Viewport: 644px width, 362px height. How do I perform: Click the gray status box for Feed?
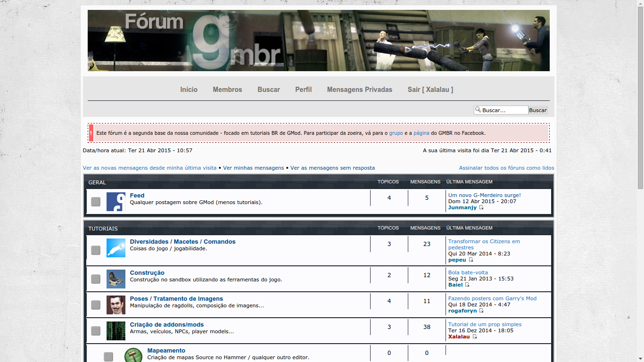point(96,202)
